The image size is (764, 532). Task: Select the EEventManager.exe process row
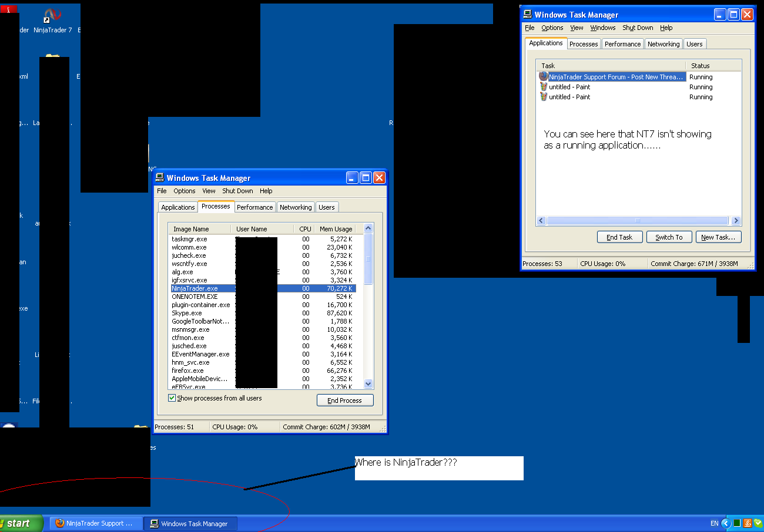pyautogui.click(x=263, y=354)
